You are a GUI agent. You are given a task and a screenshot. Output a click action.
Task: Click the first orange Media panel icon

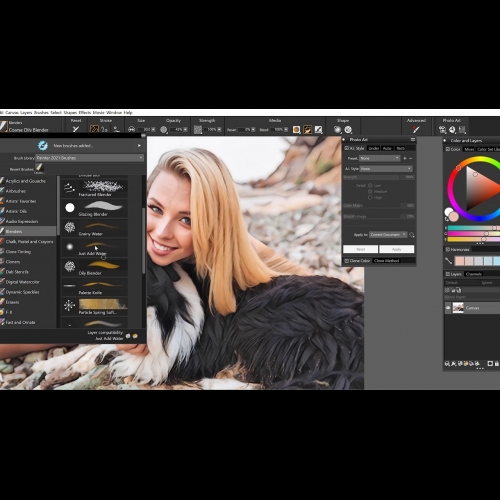tap(296, 129)
